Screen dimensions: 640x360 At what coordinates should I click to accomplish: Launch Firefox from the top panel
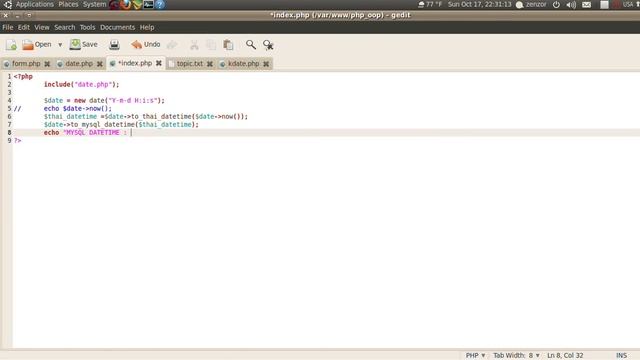126,4
